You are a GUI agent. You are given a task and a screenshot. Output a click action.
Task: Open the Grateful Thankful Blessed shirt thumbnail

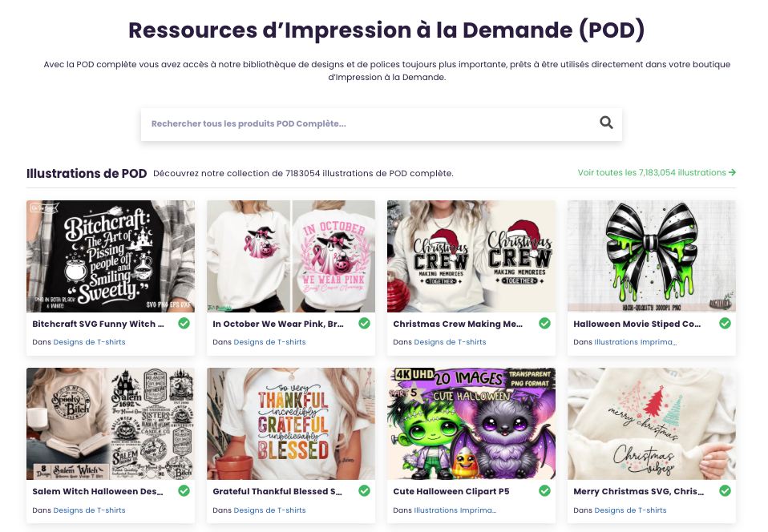(x=291, y=424)
